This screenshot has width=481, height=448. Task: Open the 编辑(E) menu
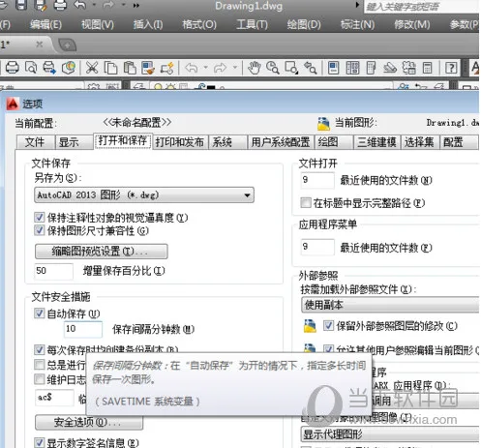pos(45,24)
